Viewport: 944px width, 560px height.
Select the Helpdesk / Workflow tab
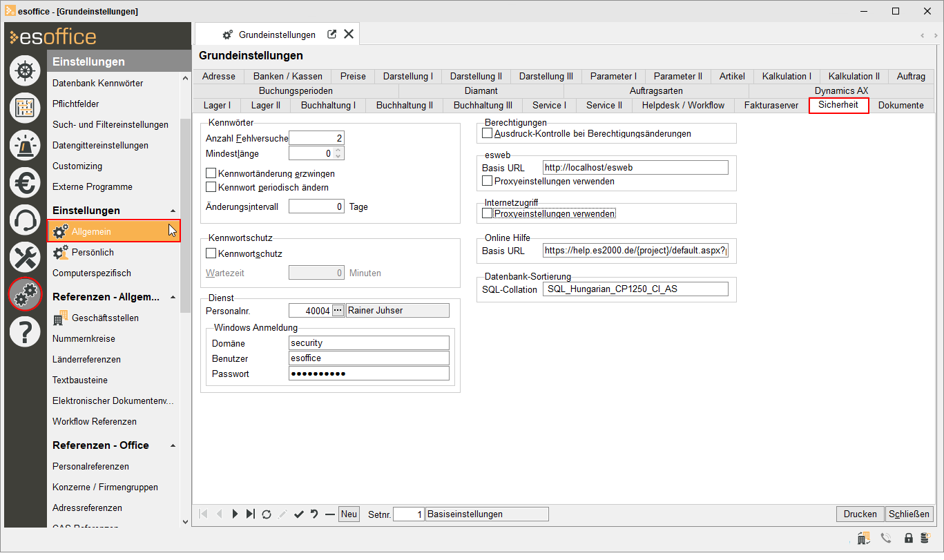point(683,105)
